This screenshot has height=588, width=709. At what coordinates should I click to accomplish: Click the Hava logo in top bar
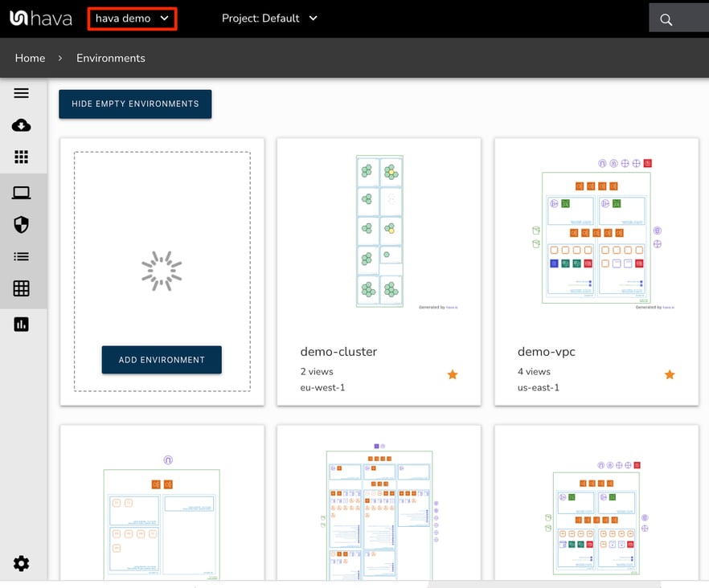[x=39, y=17]
